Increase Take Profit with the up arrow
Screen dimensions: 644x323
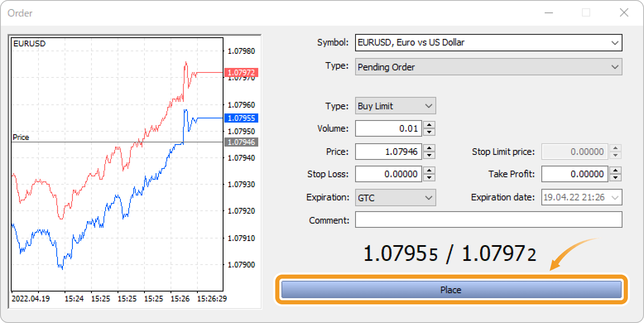tap(616, 171)
